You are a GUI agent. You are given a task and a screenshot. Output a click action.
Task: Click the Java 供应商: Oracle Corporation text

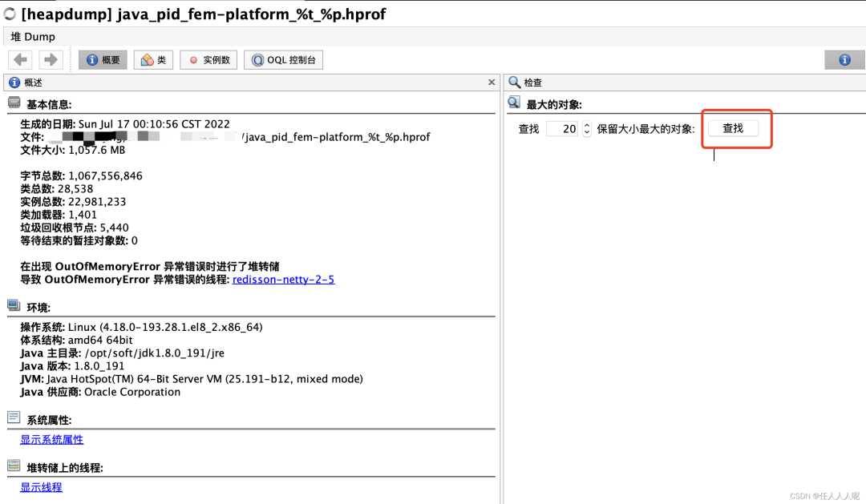coord(100,392)
